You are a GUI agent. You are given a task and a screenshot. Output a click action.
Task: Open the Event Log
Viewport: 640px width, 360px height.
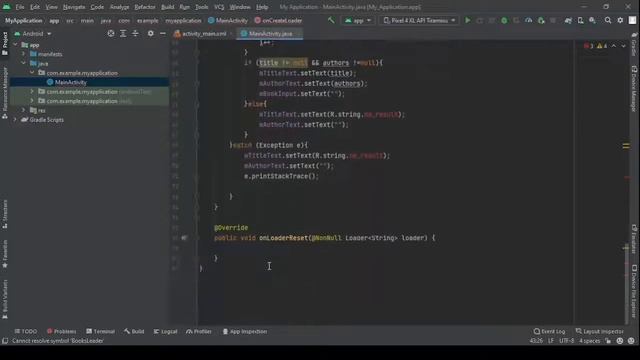549,331
